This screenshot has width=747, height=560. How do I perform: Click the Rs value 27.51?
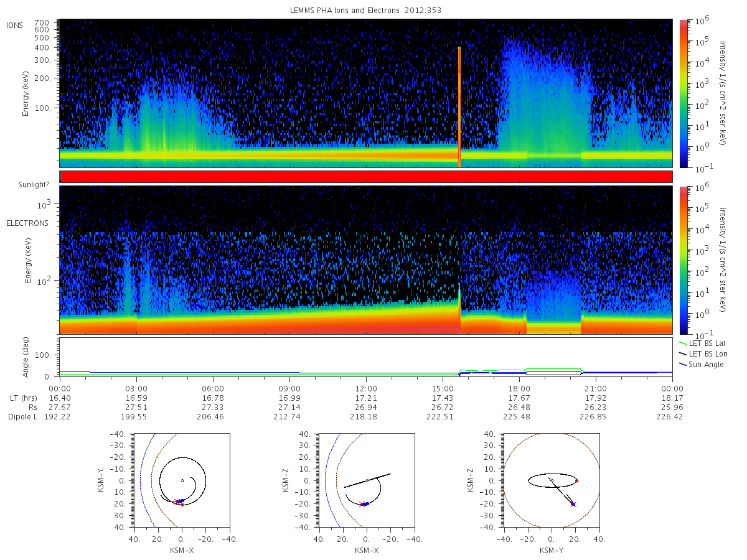(x=136, y=407)
